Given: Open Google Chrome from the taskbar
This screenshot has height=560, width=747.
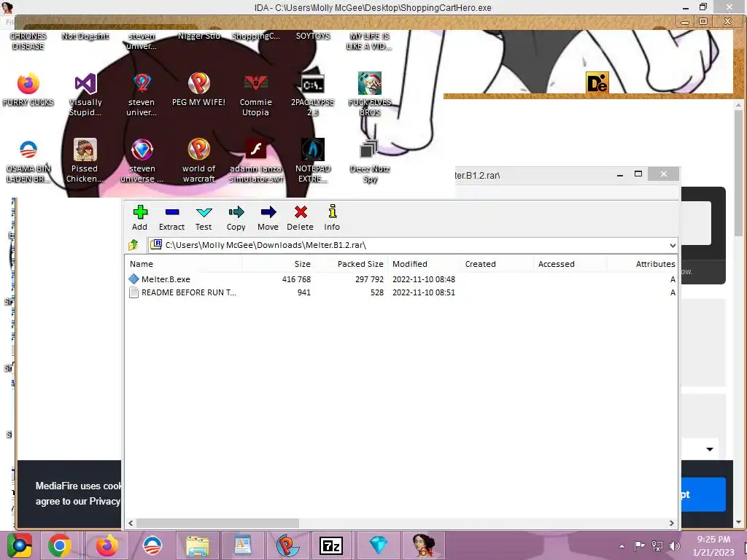Looking at the screenshot, I should click(60, 545).
